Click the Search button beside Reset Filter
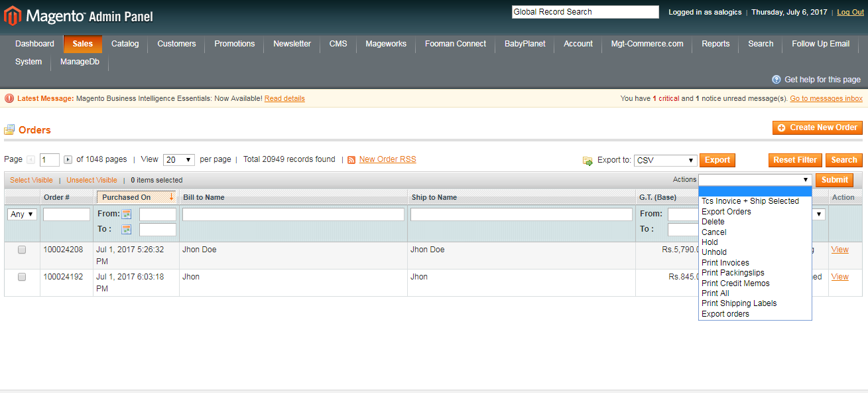The width and height of the screenshot is (868, 393). click(x=844, y=160)
